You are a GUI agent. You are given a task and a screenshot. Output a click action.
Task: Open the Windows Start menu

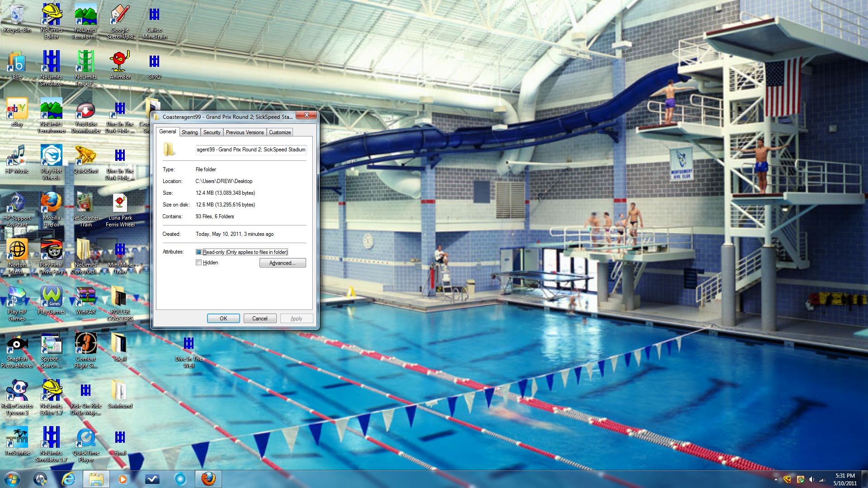point(12,479)
